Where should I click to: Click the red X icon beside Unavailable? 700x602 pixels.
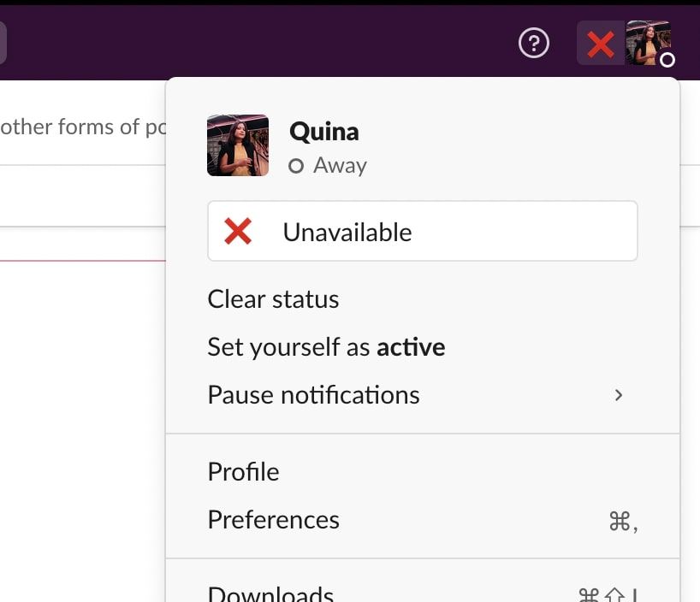[x=237, y=231]
